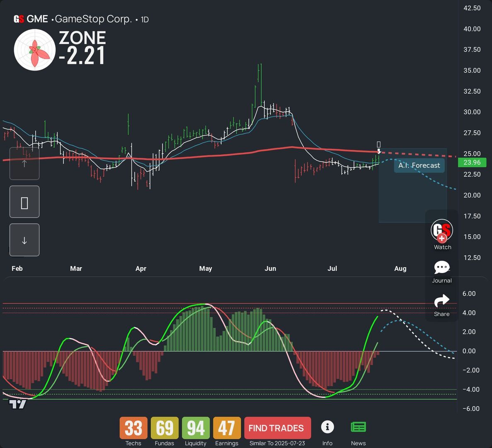Click the small marker above the latest price bar
The width and height of the screenshot is (492, 448).
pos(379,144)
